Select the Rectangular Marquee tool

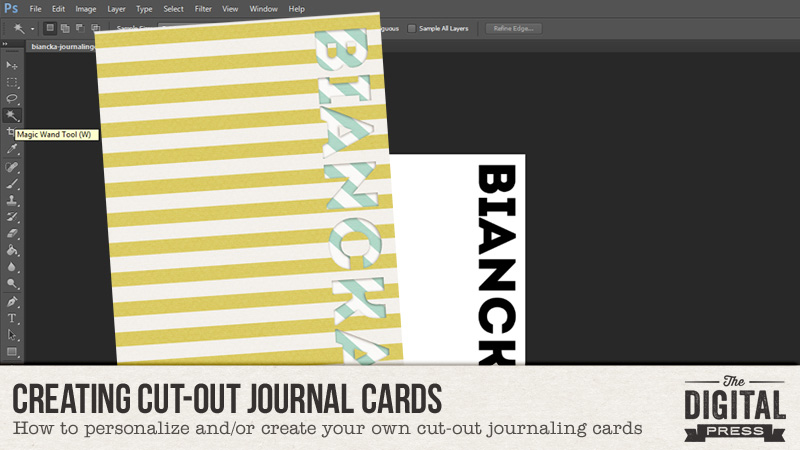click(x=12, y=82)
